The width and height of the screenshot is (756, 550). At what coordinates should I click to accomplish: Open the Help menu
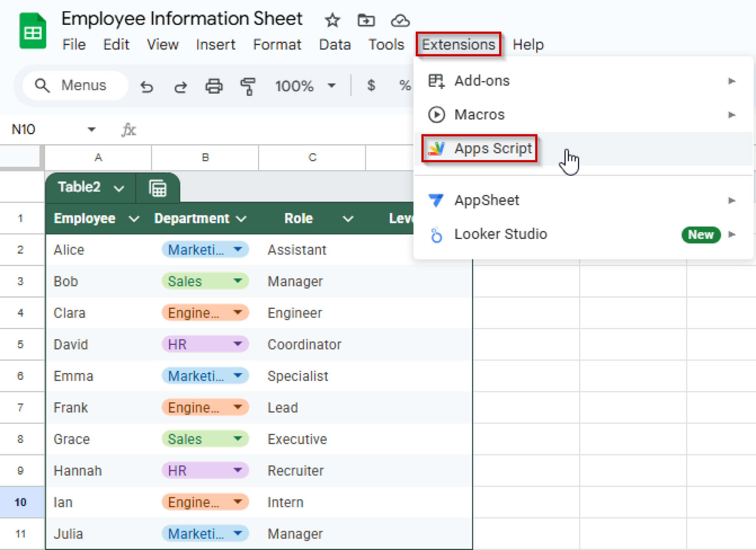pyautogui.click(x=528, y=44)
